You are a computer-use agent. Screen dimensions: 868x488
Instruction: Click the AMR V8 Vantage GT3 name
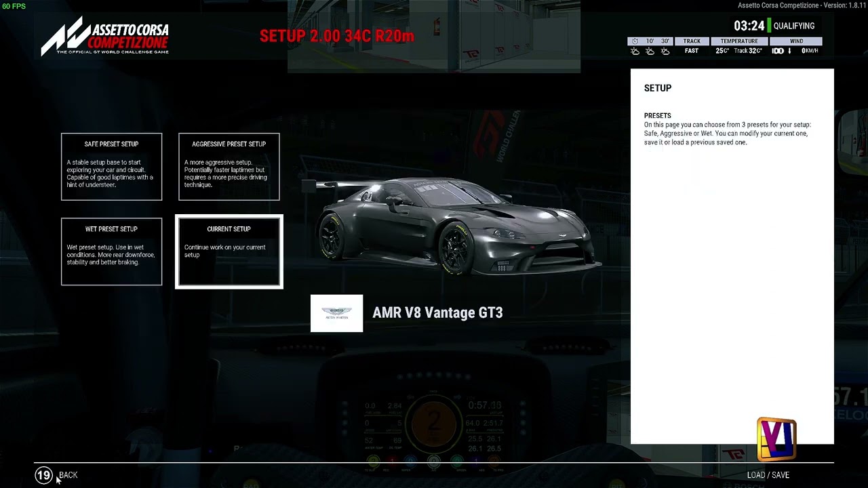437,312
